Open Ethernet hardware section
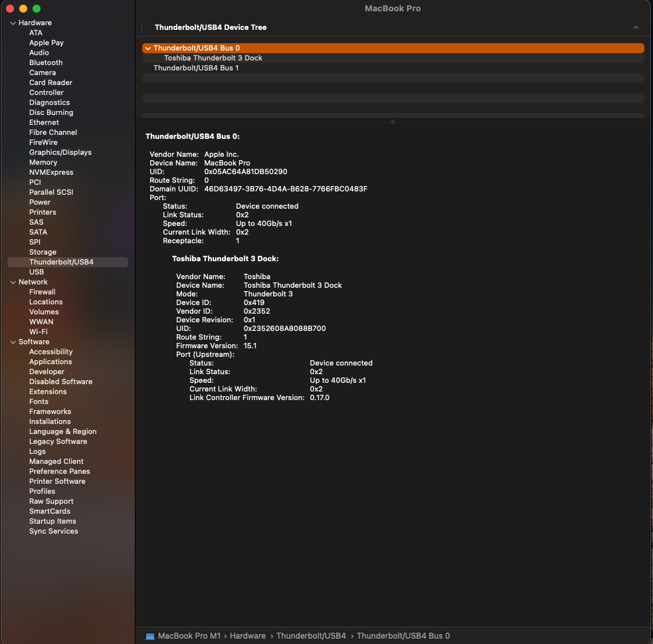This screenshot has width=653, height=644. pyautogui.click(x=44, y=122)
